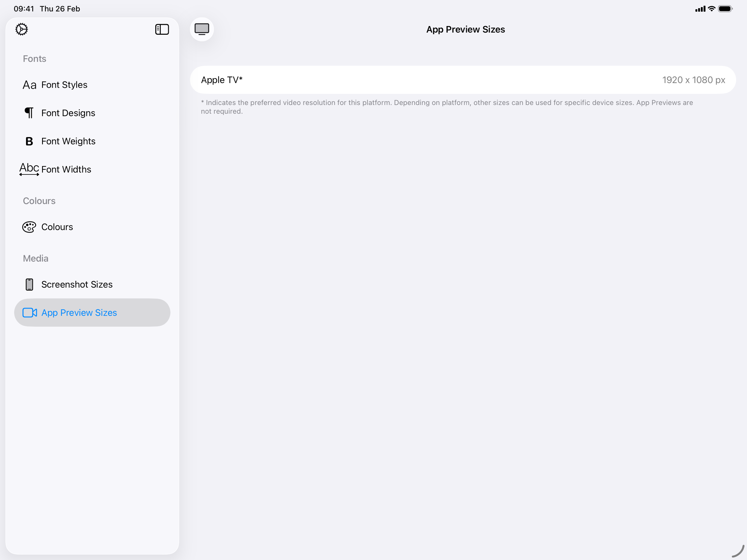Open the platform picker TV display button

coord(202,29)
